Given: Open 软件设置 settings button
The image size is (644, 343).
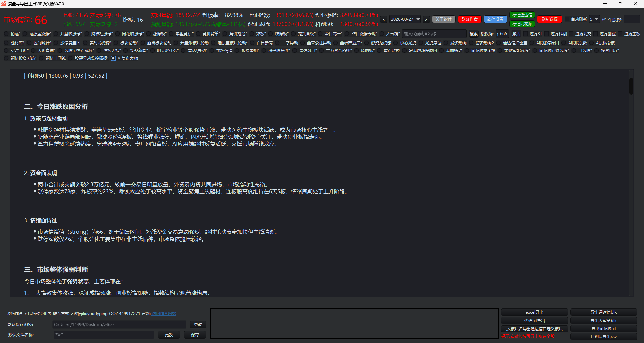Looking at the screenshot, I should [x=495, y=19].
